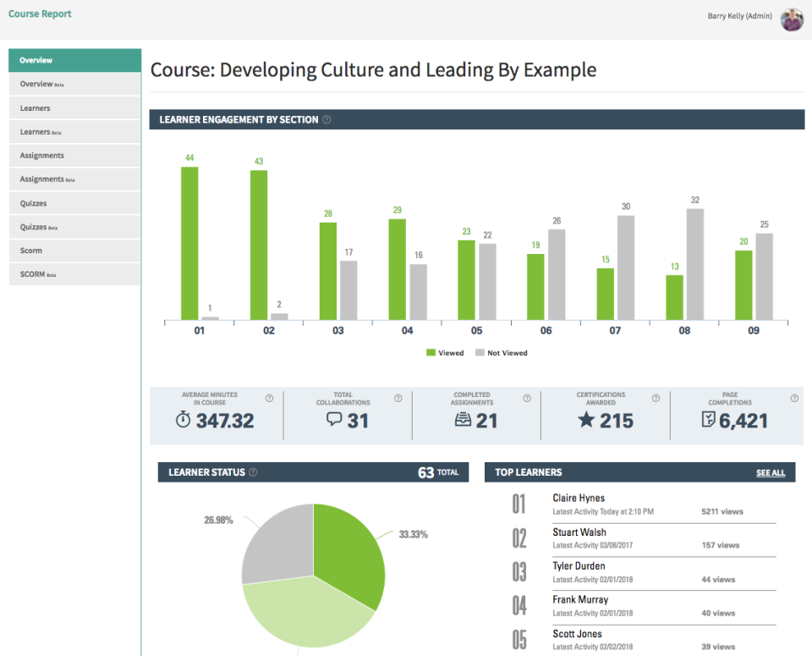This screenshot has height=656, width=812.
Task: Toggle the Not Viewed legend swatch
Action: (x=480, y=353)
